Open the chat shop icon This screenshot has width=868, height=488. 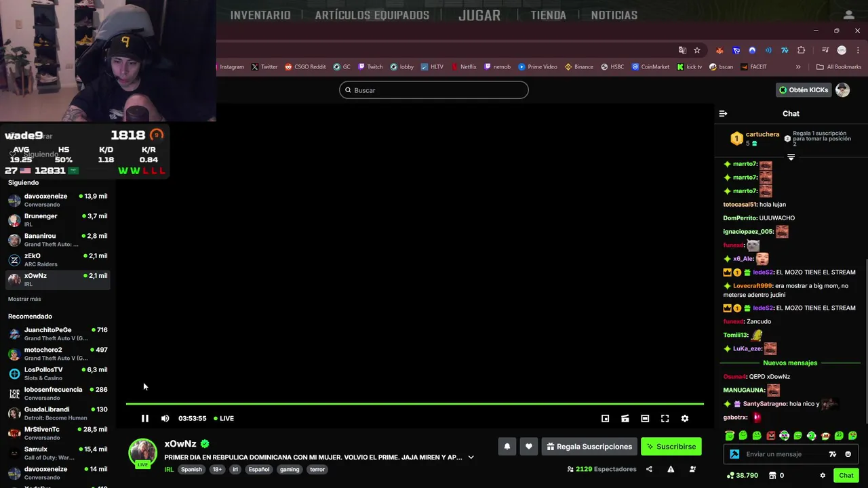774,476
